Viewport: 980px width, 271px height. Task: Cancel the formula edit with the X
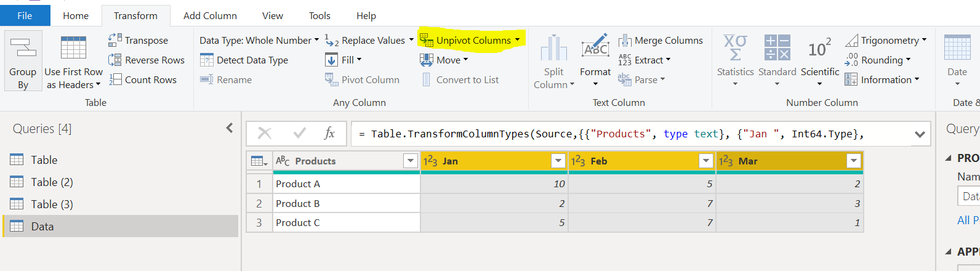(x=265, y=133)
